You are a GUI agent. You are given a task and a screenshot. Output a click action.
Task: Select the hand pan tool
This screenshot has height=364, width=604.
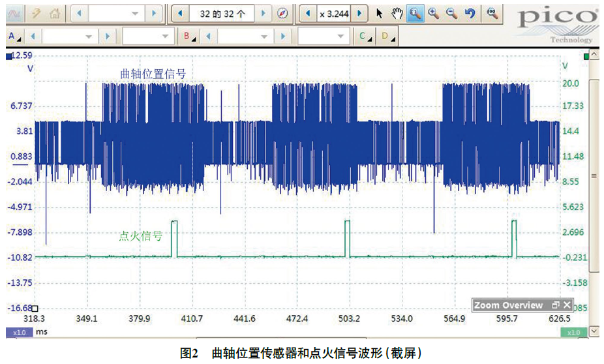coord(397,14)
